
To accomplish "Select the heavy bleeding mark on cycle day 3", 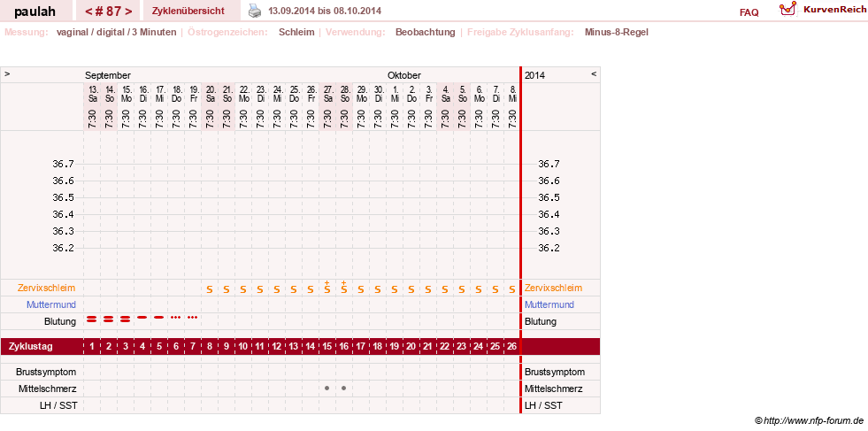I will pos(125,319).
